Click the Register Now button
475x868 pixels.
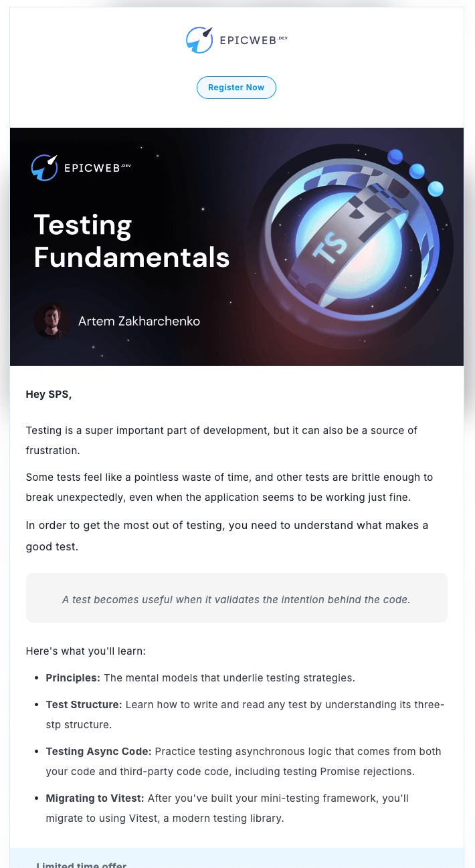click(236, 88)
